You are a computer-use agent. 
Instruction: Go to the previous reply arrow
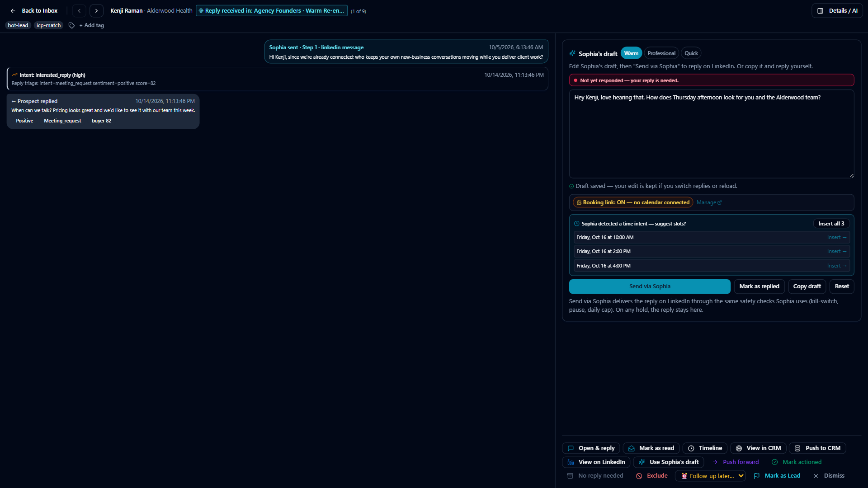(79, 11)
